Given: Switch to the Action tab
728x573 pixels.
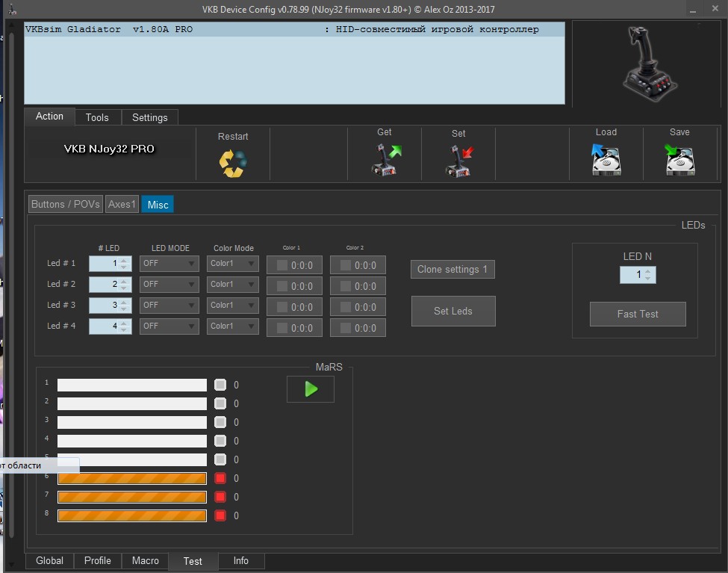Looking at the screenshot, I should 49,117.
